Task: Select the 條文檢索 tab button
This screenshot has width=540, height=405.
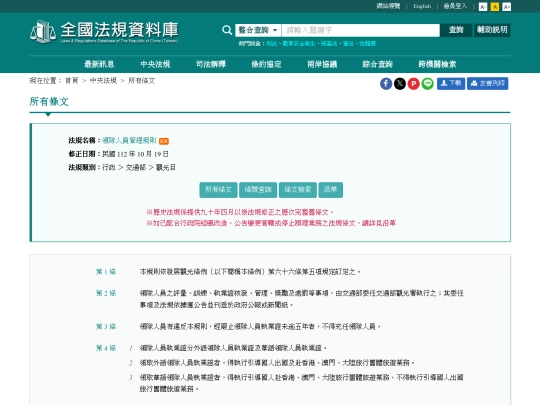Action: pos(298,190)
